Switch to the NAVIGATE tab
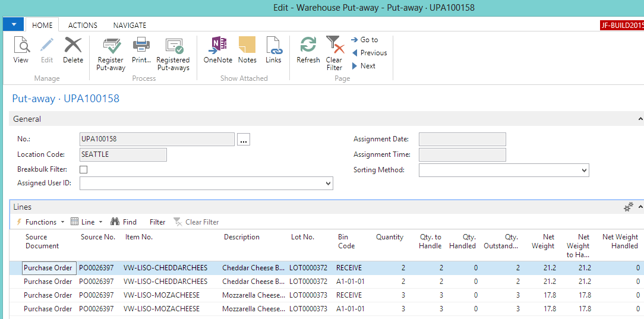Image resolution: width=644 pixels, height=319 pixels. [x=130, y=25]
